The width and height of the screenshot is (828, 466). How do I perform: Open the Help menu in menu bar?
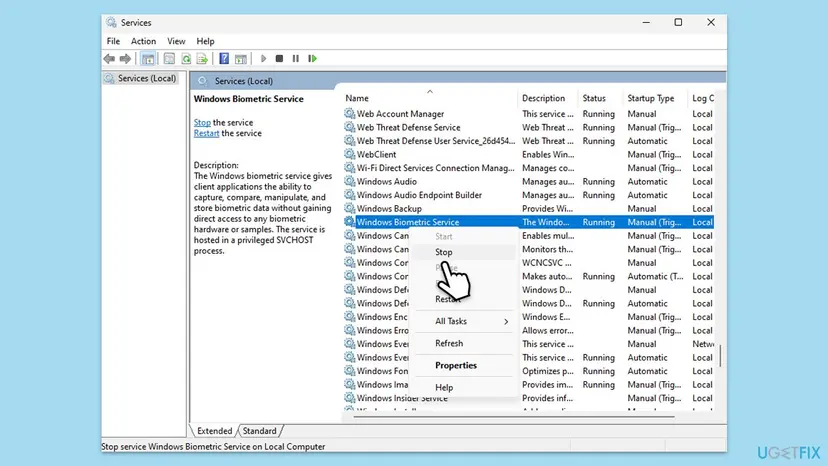click(205, 41)
